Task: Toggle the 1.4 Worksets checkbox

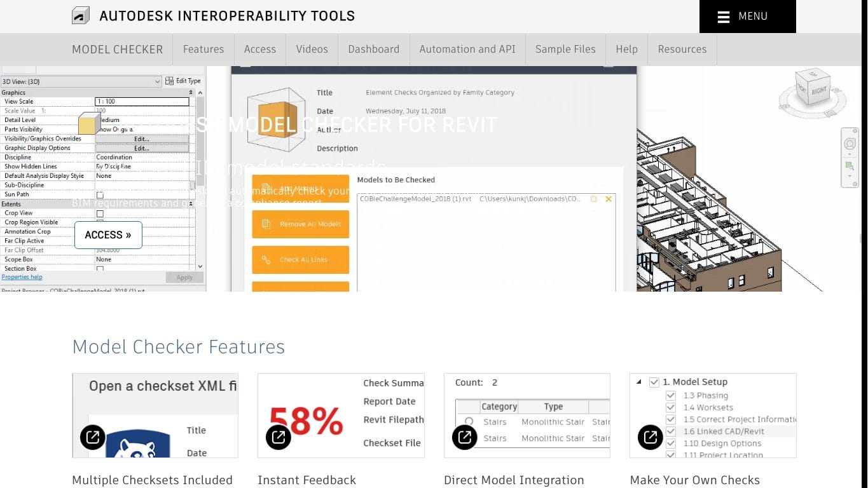Action: (x=670, y=407)
